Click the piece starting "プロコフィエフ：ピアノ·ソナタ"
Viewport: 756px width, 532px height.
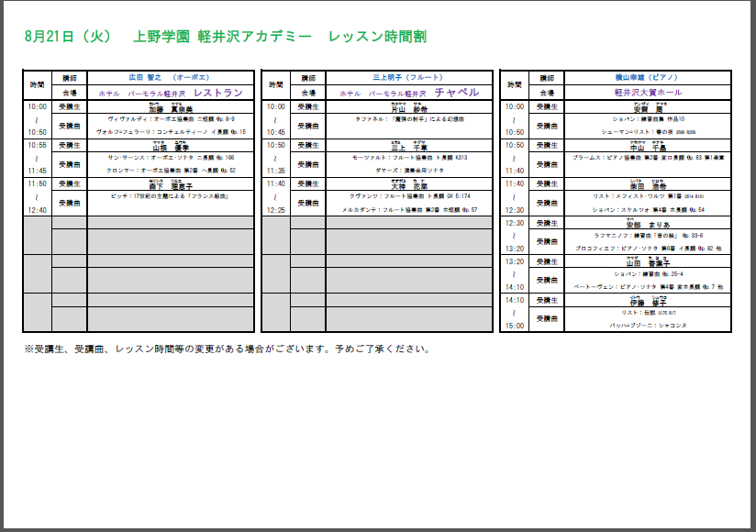(649, 249)
